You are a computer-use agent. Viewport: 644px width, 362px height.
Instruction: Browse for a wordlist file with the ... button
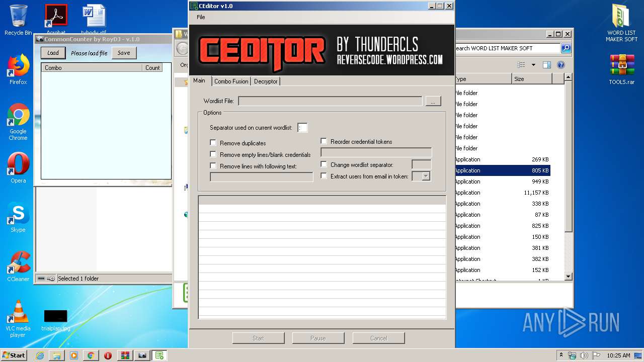tap(433, 101)
